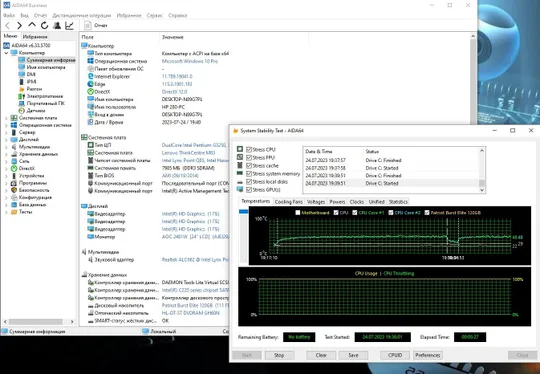Screen dimensions: 540x374
Task: Click the Устройства icon in the tree
Action: point(14,176)
